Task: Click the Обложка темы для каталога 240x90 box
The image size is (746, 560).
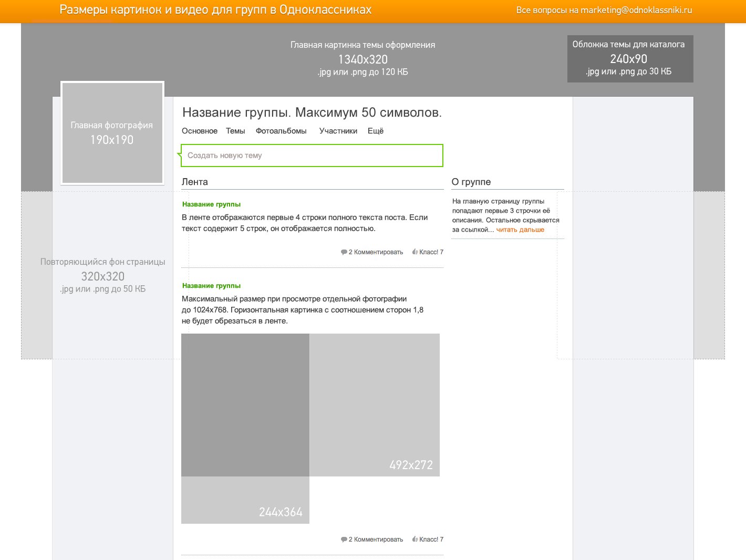Action: [x=630, y=59]
